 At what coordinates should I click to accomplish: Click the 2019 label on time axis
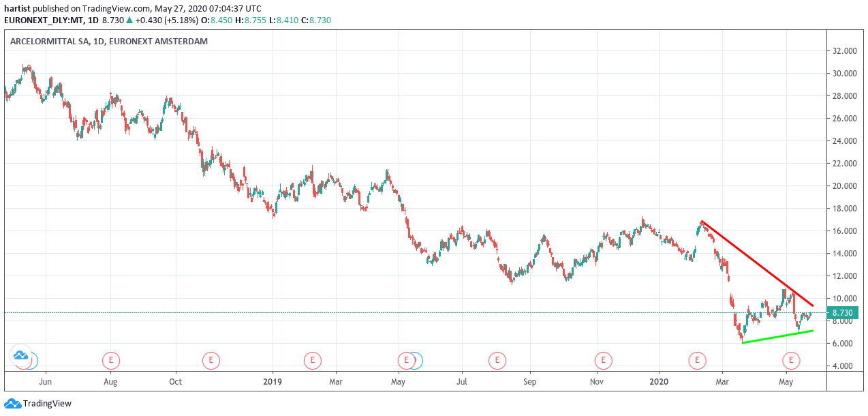click(273, 382)
